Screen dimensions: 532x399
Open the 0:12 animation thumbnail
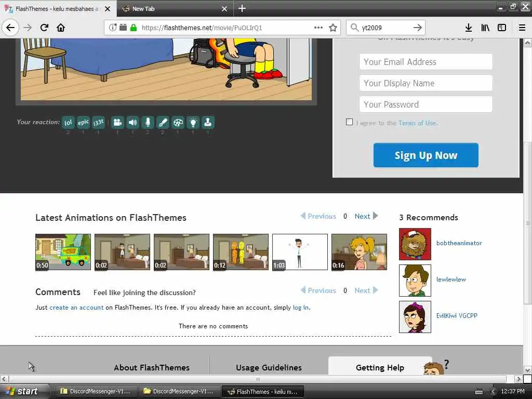[x=241, y=252]
